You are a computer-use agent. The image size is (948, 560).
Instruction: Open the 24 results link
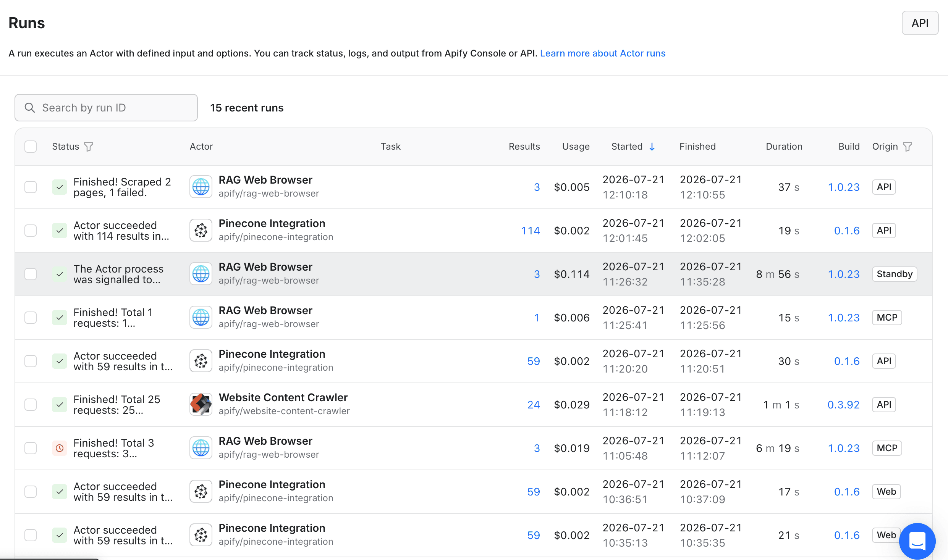(x=534, y=405)
